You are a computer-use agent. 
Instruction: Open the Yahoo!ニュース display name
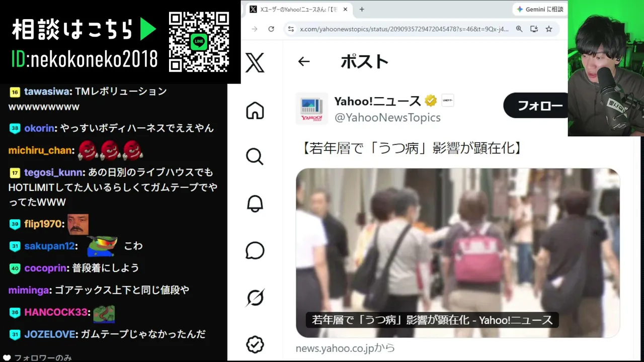pyautogui.click(x=377, y=101)
